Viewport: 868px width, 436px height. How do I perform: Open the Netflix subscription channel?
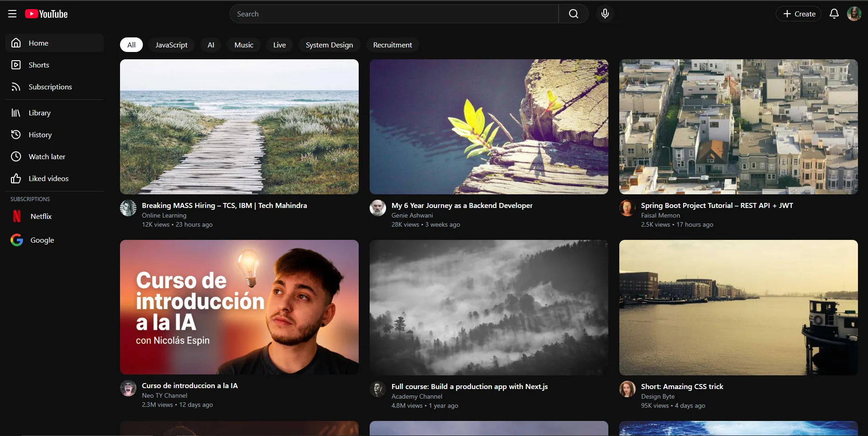coord(41,216)
